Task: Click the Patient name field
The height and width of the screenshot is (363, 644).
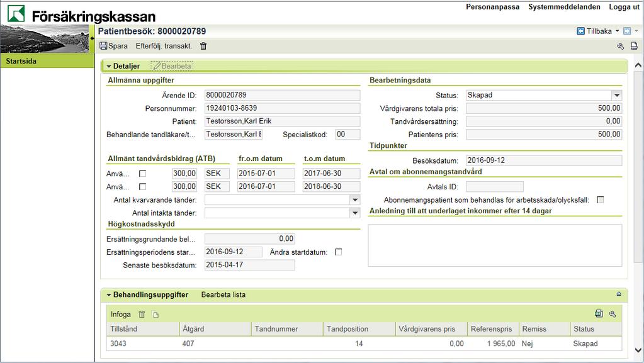Action: 282,121
